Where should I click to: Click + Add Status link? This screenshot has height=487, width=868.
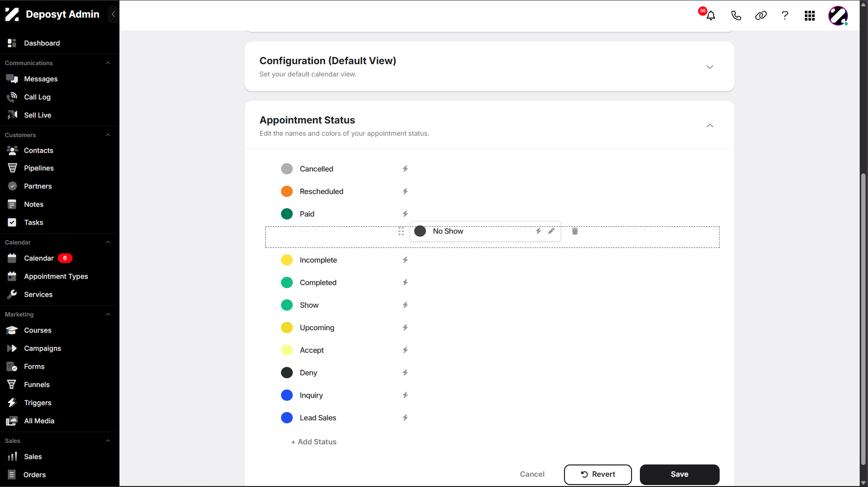tap(314, 442)
